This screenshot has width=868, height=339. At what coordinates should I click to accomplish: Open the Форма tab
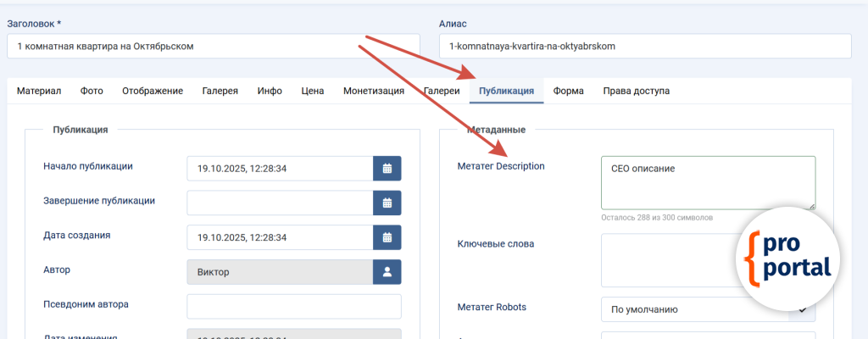pos(568,92)
